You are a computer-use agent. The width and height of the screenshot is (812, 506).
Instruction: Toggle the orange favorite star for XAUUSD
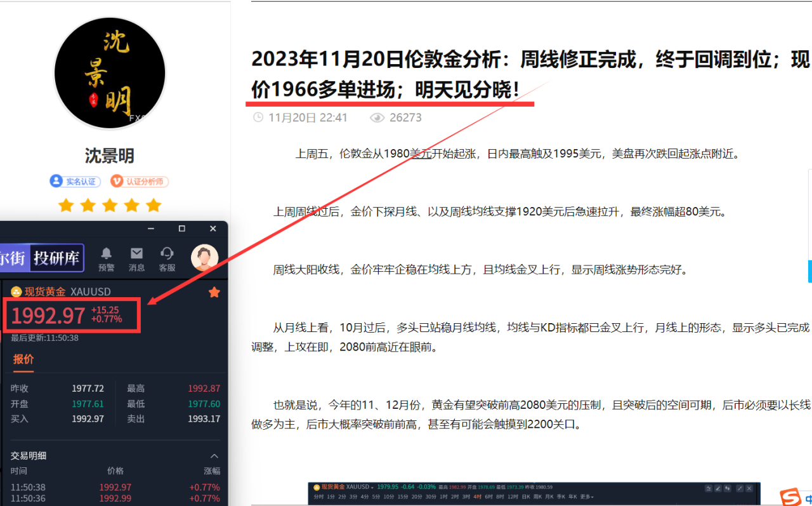point(214,292)
